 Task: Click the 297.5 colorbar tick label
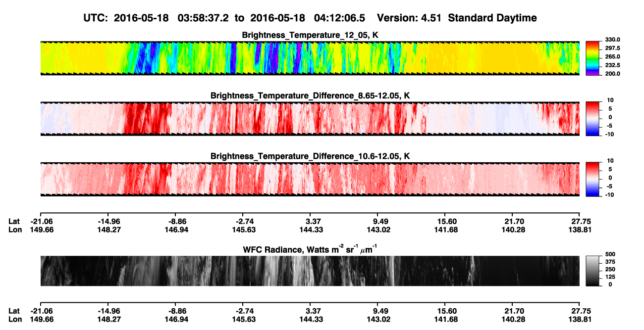(x=612, y=48)
